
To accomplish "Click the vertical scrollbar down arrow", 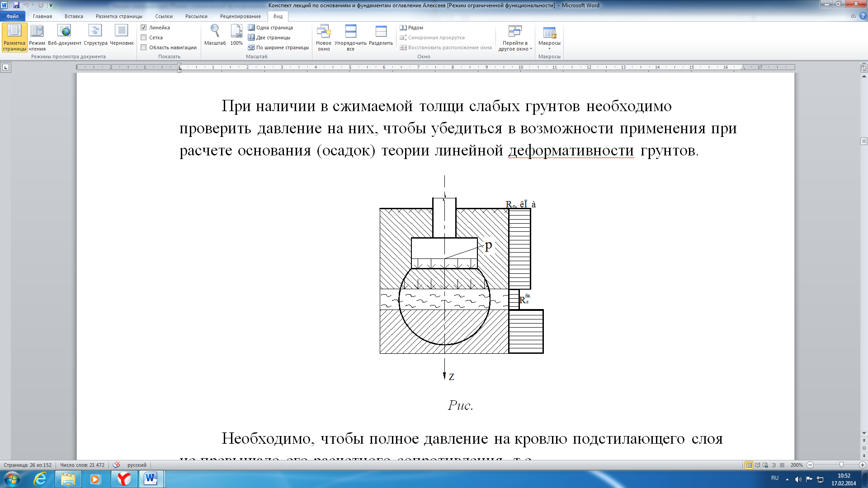I will [863, 433].
